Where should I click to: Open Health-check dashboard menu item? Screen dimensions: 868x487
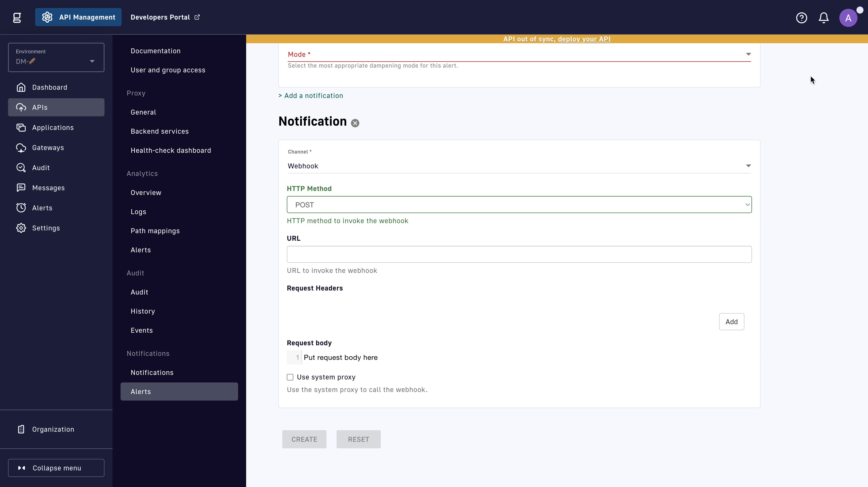pyautogui.click(x=171, y=150)
